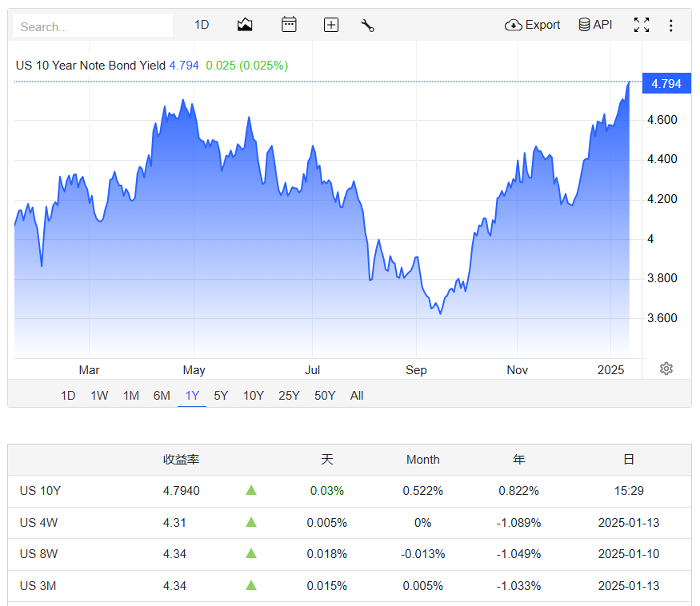Select the 1W time range

(x=99, y=395)
